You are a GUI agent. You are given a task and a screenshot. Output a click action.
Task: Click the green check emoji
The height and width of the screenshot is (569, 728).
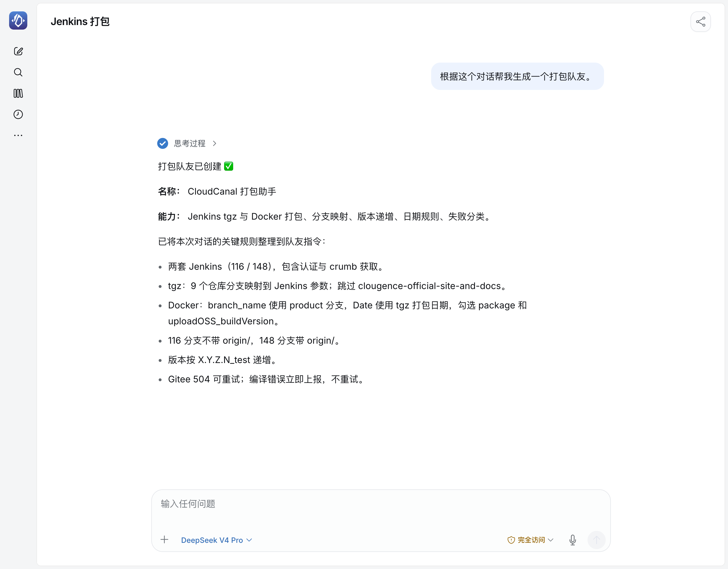(229, 166)
